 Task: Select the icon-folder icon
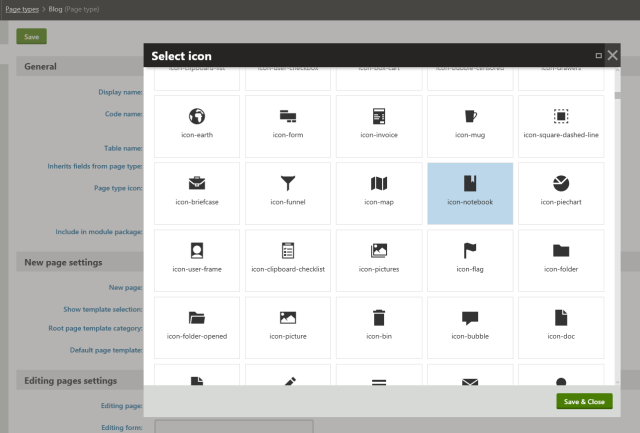[x=561, y=260]
